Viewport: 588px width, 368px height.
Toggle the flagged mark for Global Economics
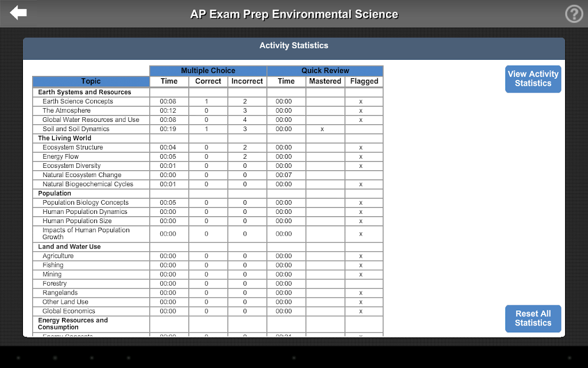pyautogui.click(x=361, y=311)
